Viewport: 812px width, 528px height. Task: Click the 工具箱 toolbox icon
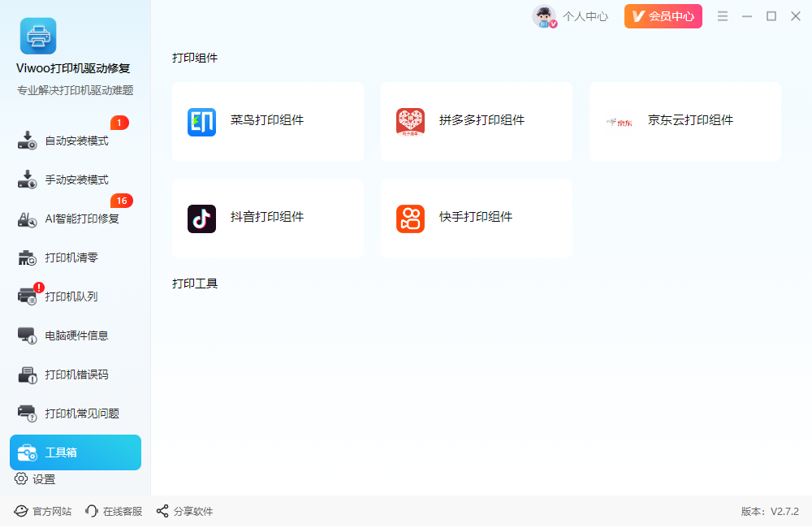pos(27,453)
